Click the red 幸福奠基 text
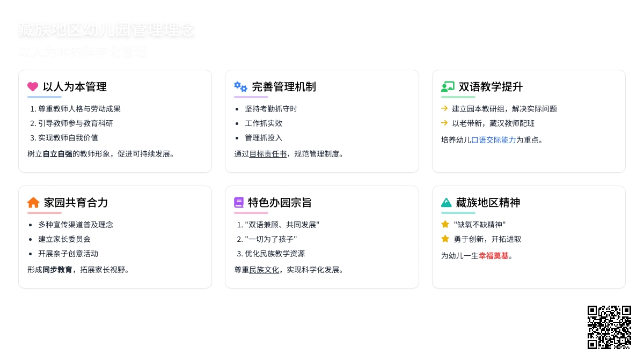Screen dimensions: 644x362 494,256
